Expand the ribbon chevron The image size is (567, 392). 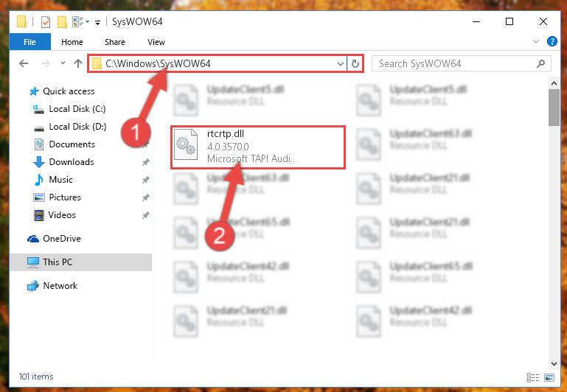click(x=536, y=41)
